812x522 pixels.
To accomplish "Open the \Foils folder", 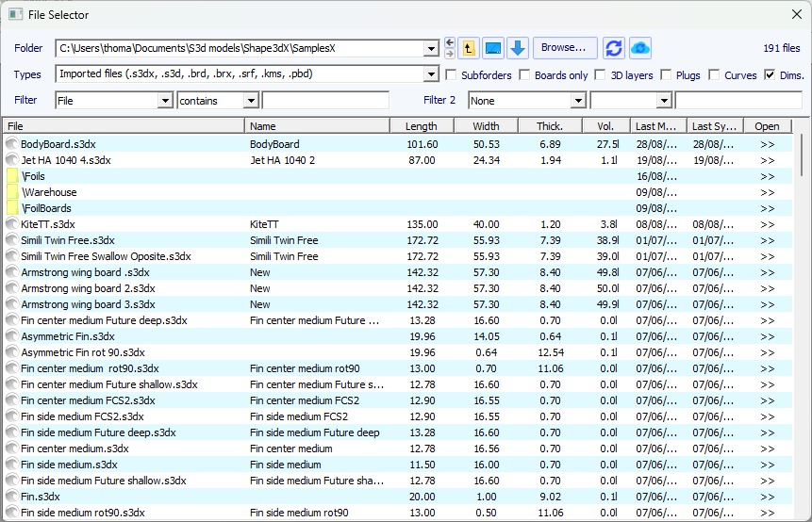I will coord(33,176).
